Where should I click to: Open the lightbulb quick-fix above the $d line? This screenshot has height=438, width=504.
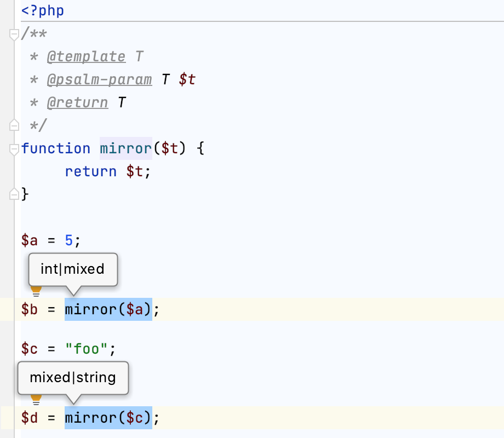pyautogui.click(x=36, y=397)
